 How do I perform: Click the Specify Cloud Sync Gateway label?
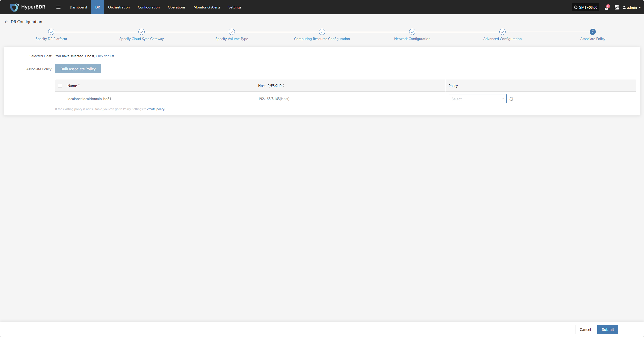(x=142, y=39)
